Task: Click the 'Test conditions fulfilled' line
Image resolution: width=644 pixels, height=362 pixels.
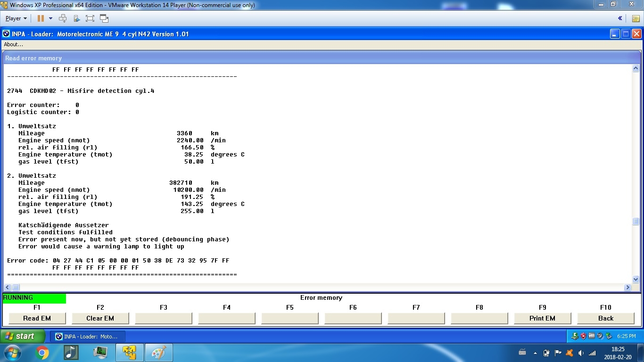Action: [66, 232]
